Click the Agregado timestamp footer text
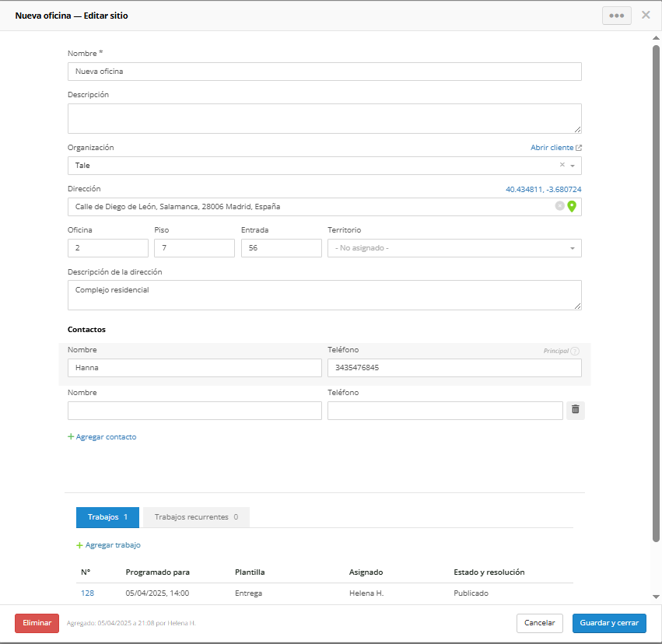The image size is (662, 644). click(131, 623)
